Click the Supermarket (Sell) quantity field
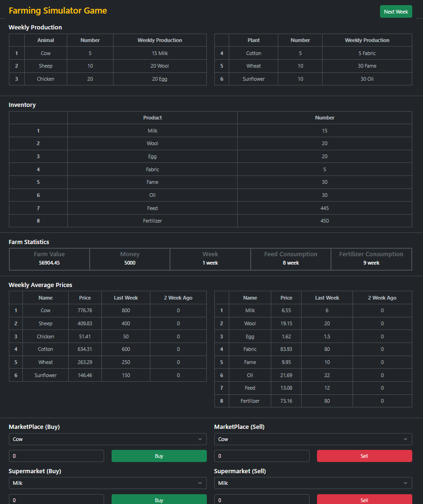The image size is (423, 504). [261, 499]
